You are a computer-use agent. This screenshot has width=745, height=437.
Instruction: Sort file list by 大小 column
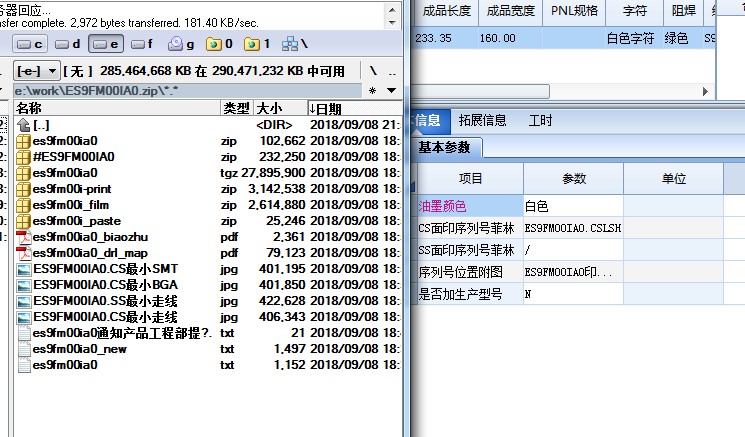click(x=280, y=108)
